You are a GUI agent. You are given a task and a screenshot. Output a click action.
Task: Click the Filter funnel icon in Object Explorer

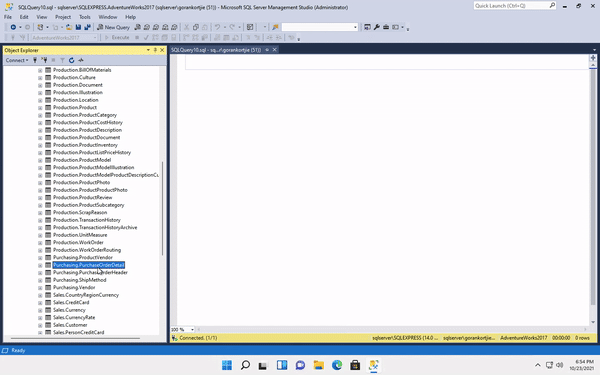(x=62, y=60)
